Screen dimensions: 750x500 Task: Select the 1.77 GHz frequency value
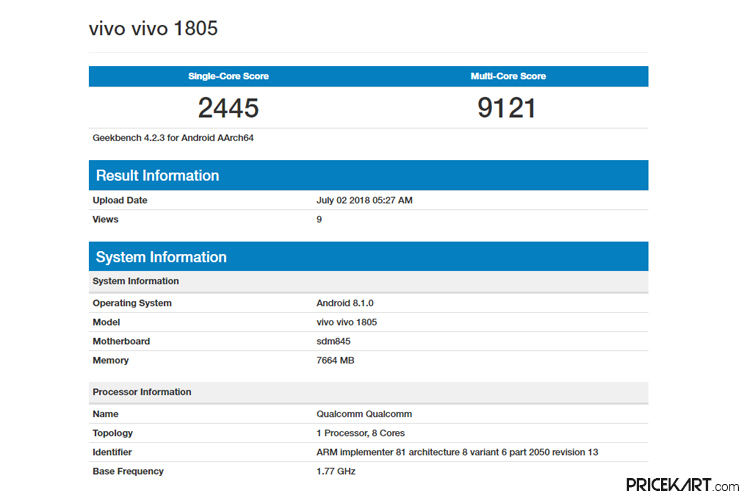(336, 471)
